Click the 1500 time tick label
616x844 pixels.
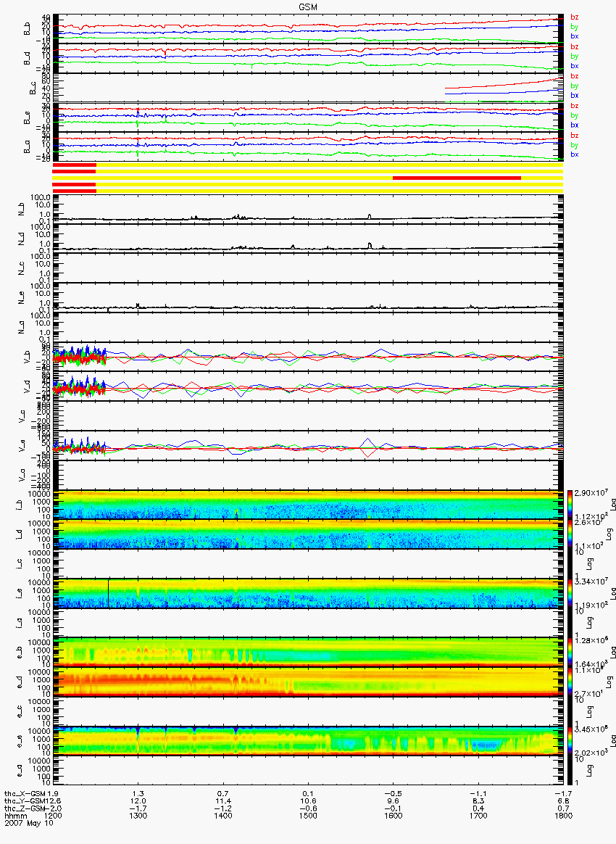(308, 816)
